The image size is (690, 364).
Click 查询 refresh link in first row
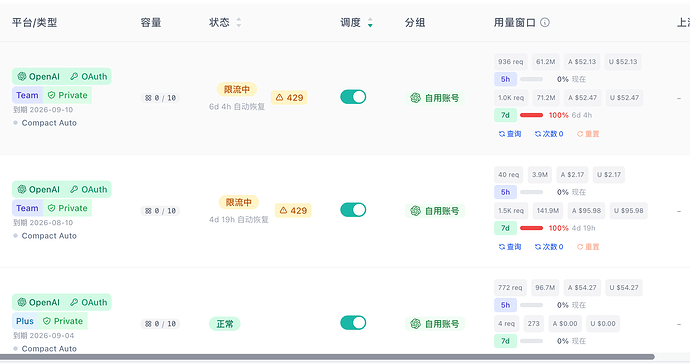pyautogui.click(x=510, y=134)
